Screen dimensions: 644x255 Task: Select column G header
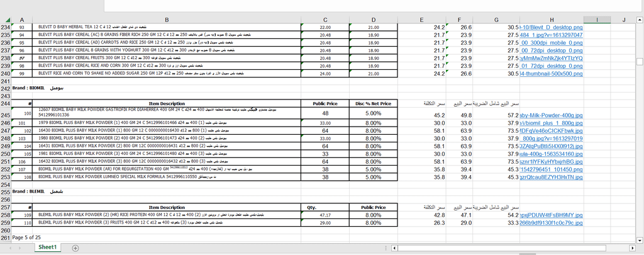coord(496,20)
